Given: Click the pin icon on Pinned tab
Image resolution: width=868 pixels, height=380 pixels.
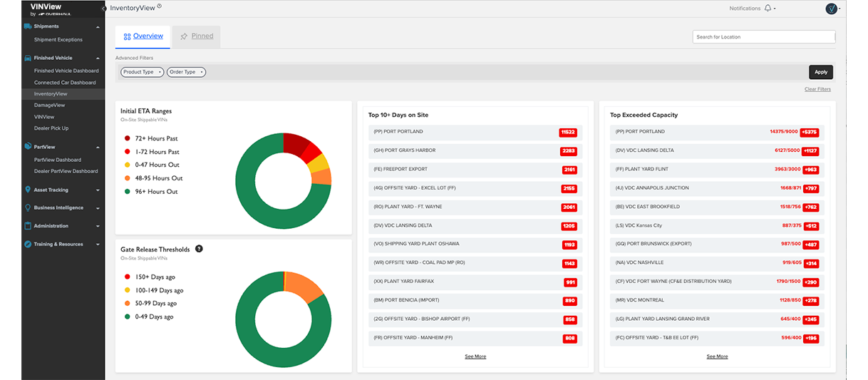Looking at the screenshot, I should 184,36.
